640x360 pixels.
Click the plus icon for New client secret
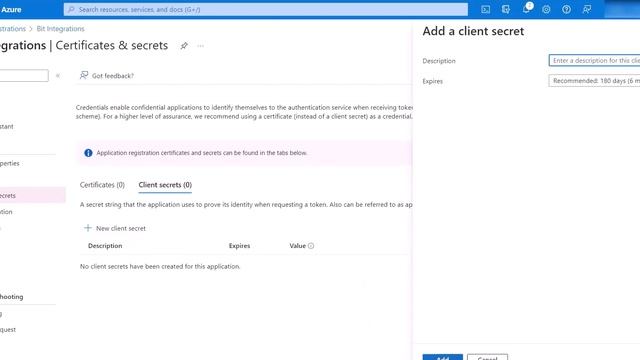88,228
